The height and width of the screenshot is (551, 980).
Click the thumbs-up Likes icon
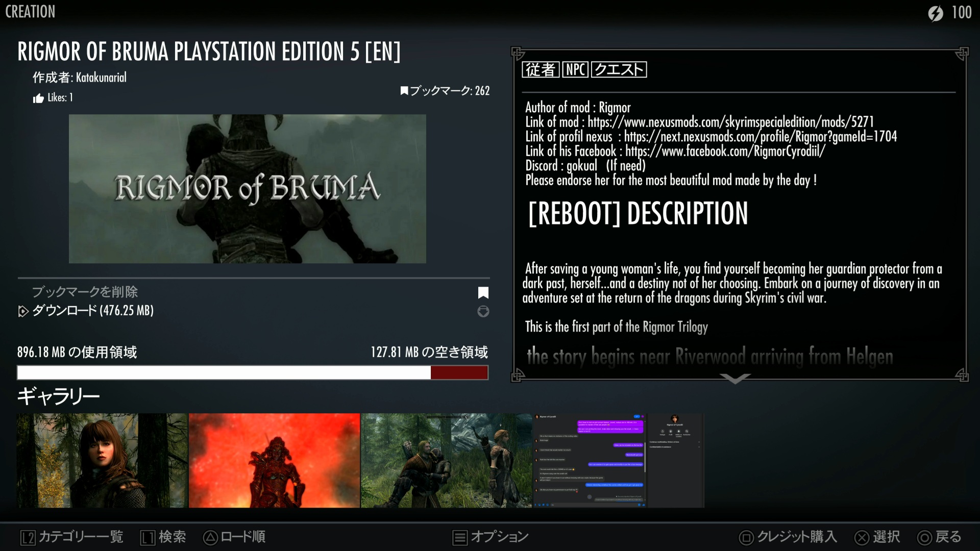38,98
